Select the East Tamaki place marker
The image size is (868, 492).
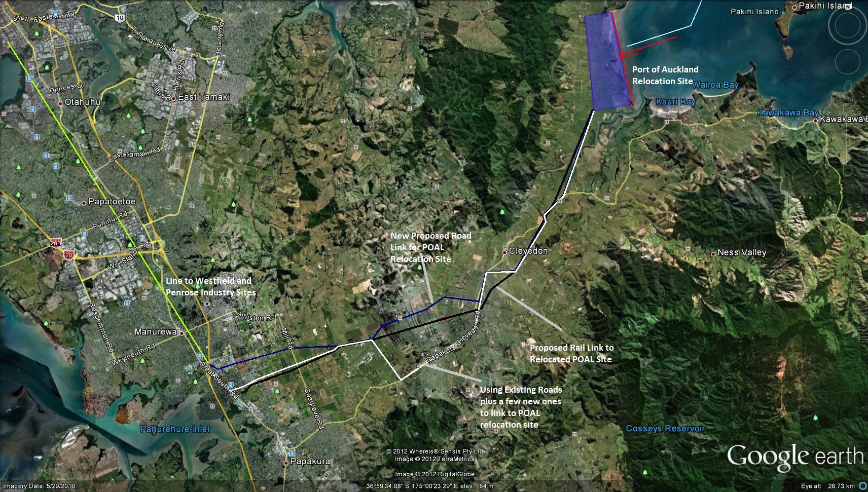tap(174, 97)
